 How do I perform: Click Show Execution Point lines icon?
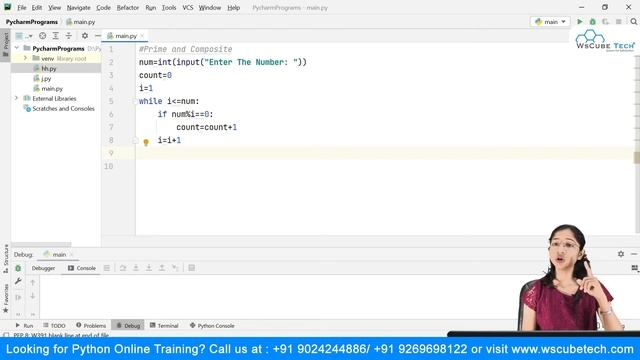(107, 268)
